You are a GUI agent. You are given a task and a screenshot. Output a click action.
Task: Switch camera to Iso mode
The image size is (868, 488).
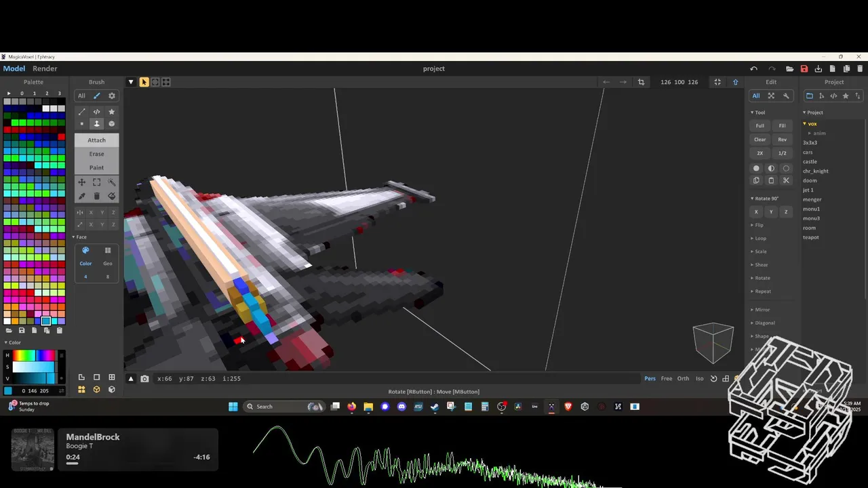[x=699, y=378]
